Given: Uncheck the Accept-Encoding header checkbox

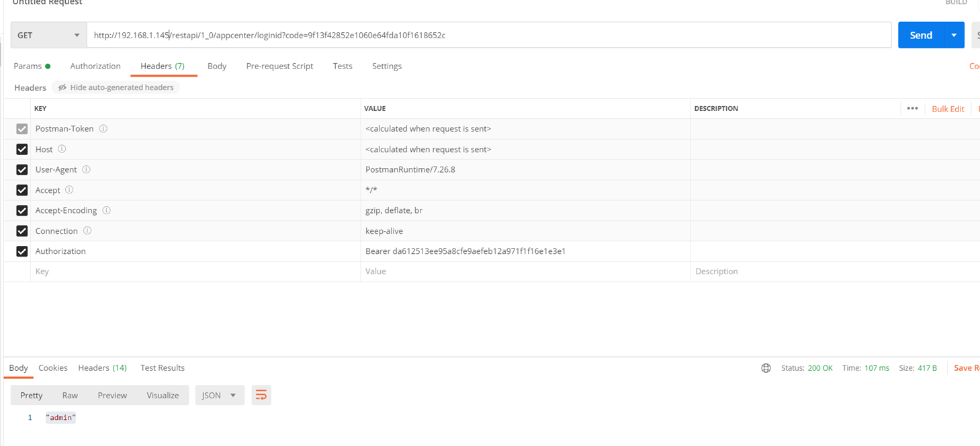Looking at the screenshot, I should pyautogui.click(x=22, y=211).
